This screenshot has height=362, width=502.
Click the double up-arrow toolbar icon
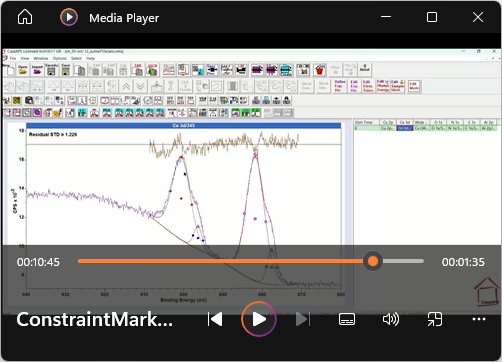click(x=126, y=87)
